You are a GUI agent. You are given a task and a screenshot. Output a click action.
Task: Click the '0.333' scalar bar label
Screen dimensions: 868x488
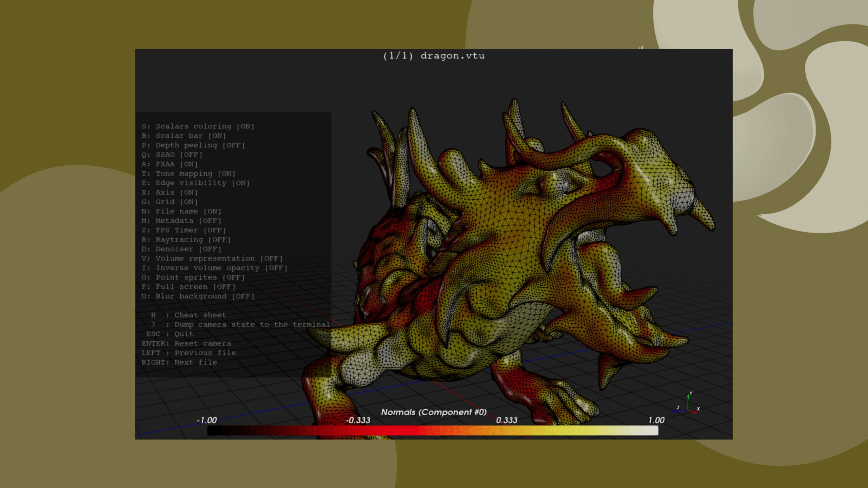[507, 421]
